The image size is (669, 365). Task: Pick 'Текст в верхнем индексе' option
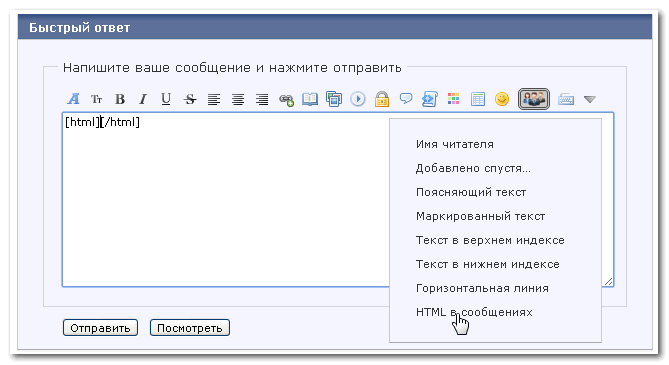(x=490, y=240)
